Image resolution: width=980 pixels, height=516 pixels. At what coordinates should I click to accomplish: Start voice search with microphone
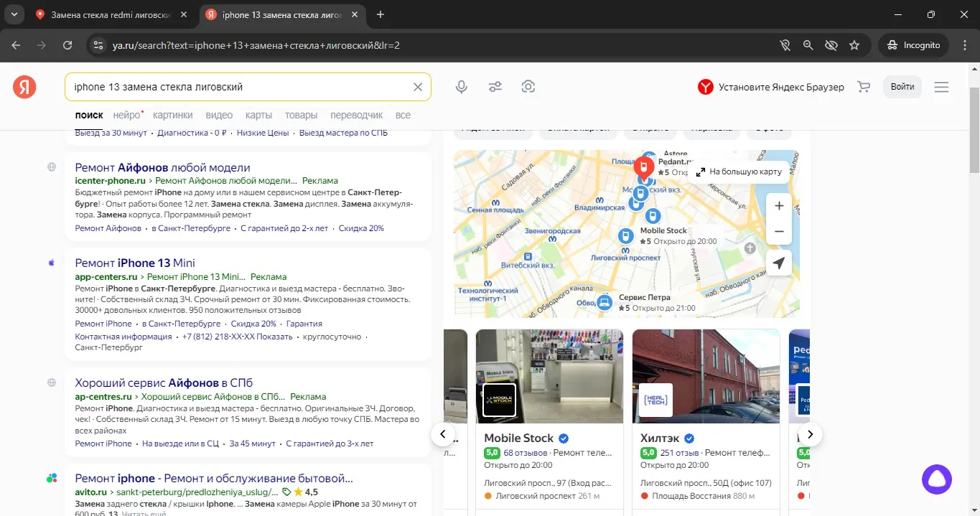click(x=462, y=87)
